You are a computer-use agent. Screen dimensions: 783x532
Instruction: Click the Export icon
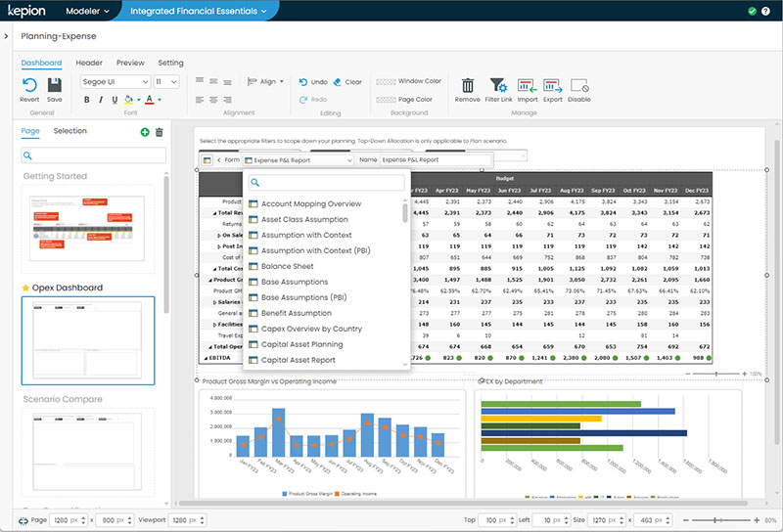pyautogui.click(x=553, y=86)
